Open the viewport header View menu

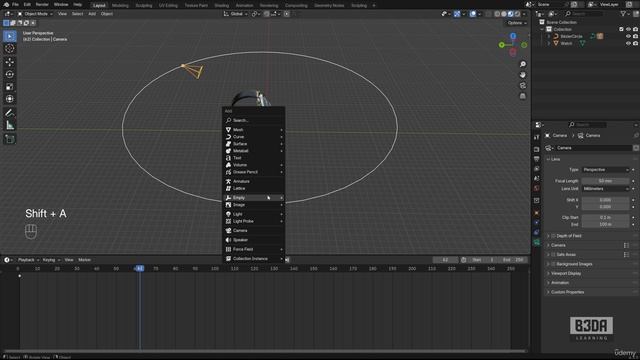62,14
